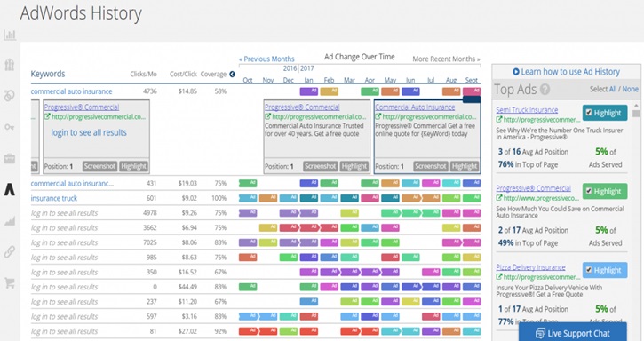The height and width of the screenshot is (341, 644).
Task: Click the Top Ads panel scrollbar
Action: pos(636,114)
